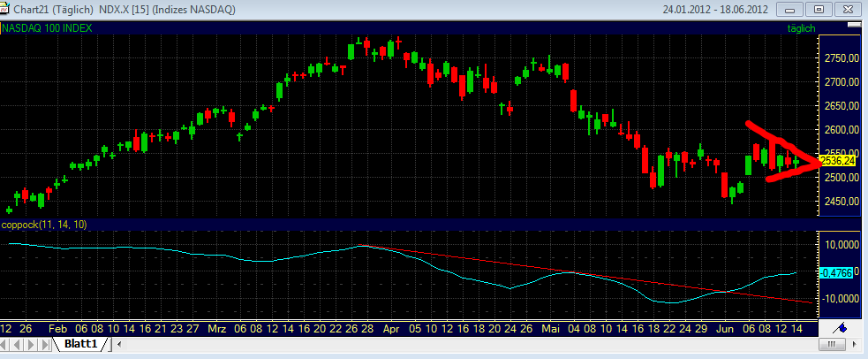Image resolution: width=868 pixels, height=359 pixels.
Task: Click the blue flag icon beside the time axis
Action: [841, 328]
